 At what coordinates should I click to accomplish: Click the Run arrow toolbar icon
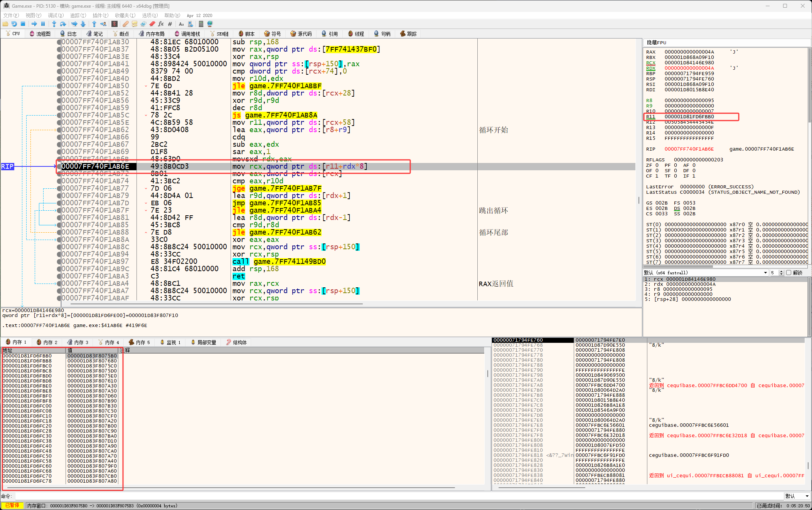click(x=34, y=24)
